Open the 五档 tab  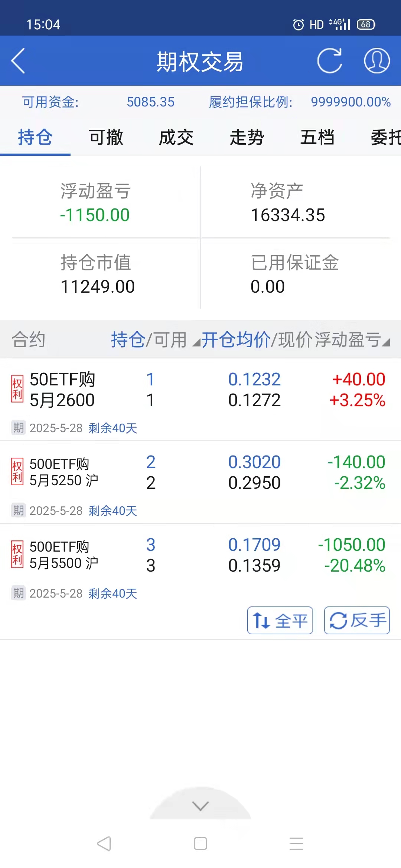(x=317, y=138)
